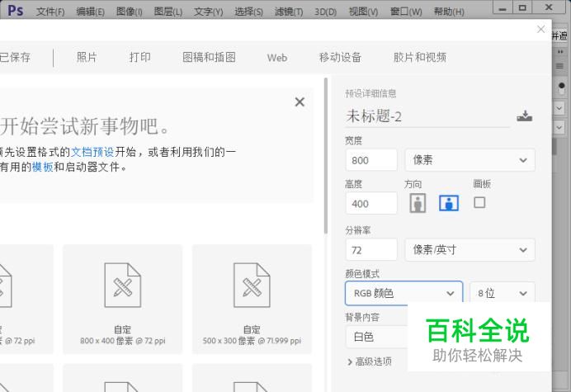
Task: Open the 图层(L) menu
Action: 168,12
